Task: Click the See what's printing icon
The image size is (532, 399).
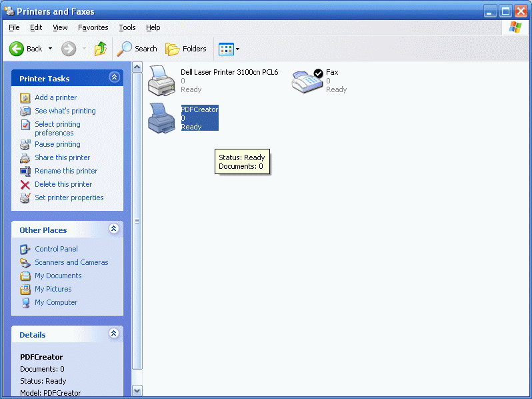Action: [25, 111]
